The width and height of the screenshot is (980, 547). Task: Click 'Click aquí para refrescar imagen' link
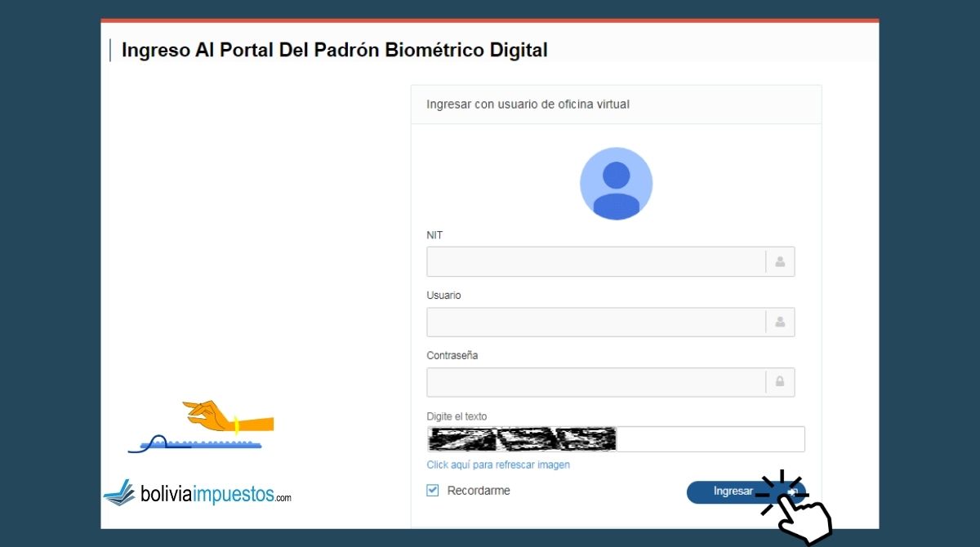(498, 465)
